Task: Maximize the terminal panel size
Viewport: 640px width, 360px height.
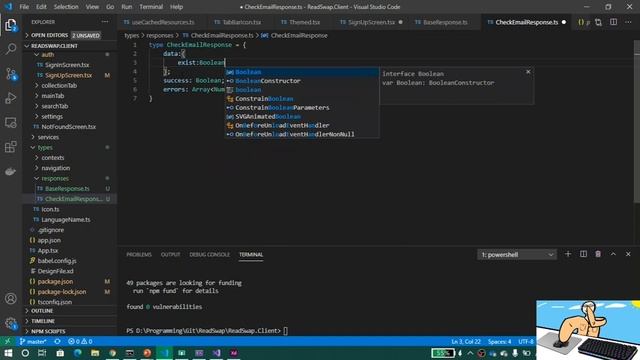Action: [613, 254]
